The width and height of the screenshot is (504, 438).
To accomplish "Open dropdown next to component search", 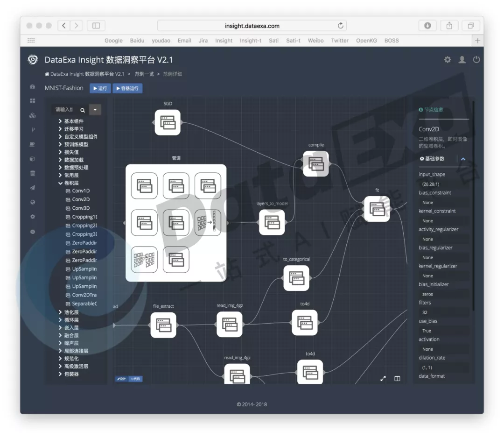I will pyautogui.click(x=95, y=110).
